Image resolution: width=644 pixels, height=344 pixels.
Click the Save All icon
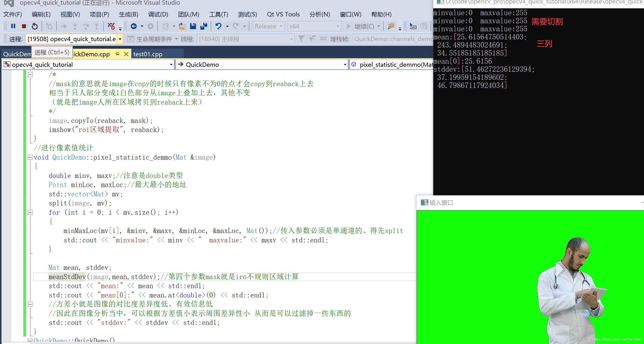tap(204, 26)
